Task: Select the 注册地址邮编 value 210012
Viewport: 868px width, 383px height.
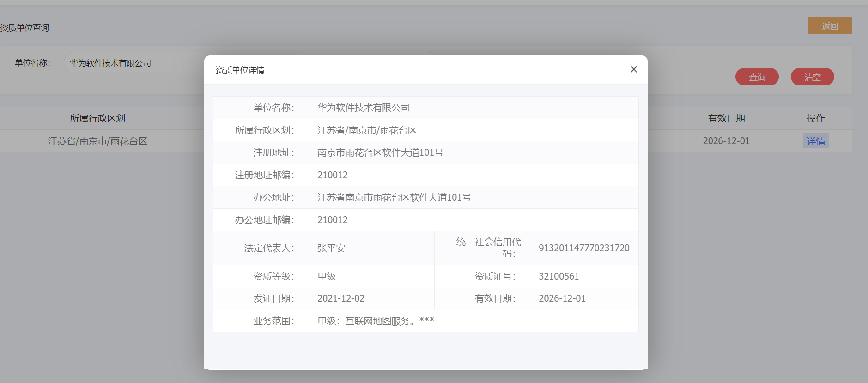Action: point(333,175)
